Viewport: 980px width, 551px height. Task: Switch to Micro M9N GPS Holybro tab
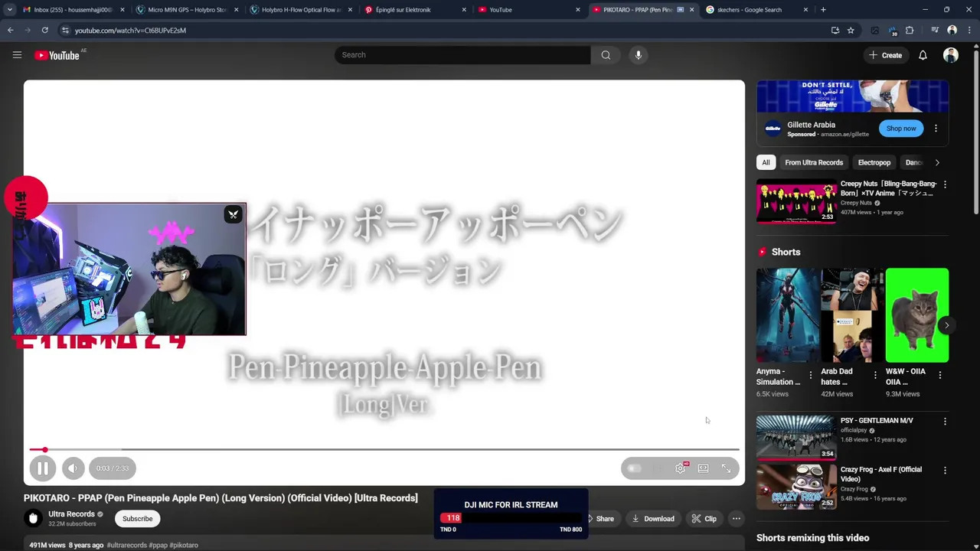pos(188,10)
